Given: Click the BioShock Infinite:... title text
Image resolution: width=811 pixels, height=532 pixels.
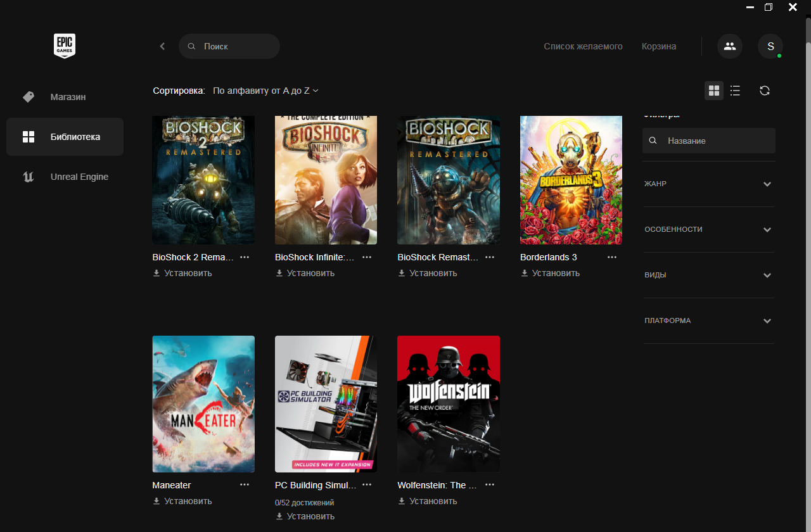Looking at the screenshot, I should (x=314, y=257).
